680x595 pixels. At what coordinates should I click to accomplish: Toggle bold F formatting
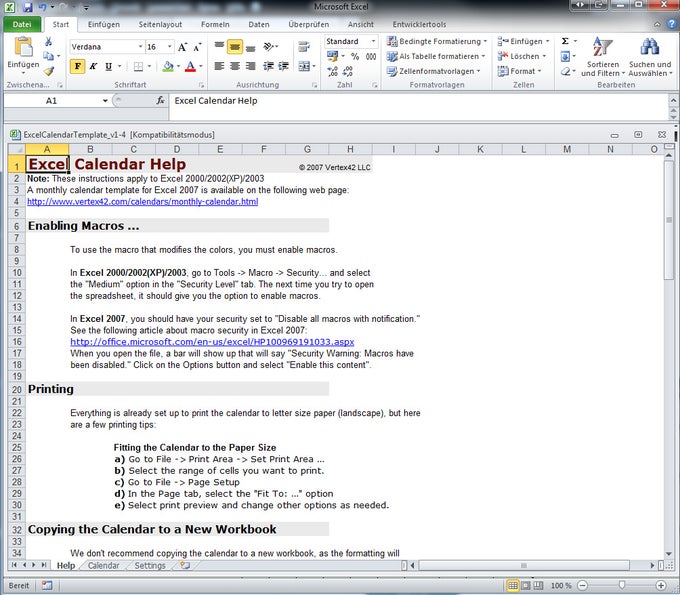[x=78, y=66]
